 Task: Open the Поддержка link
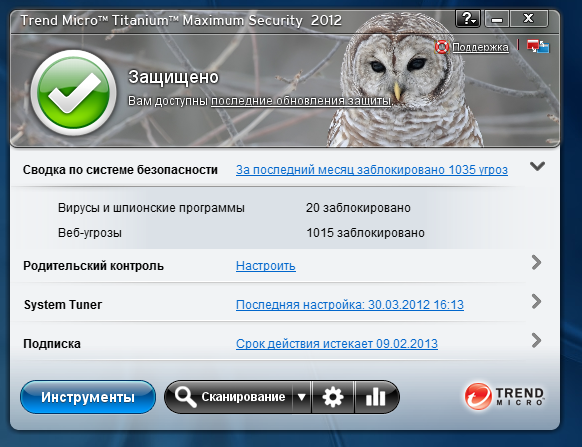(480, 47)
